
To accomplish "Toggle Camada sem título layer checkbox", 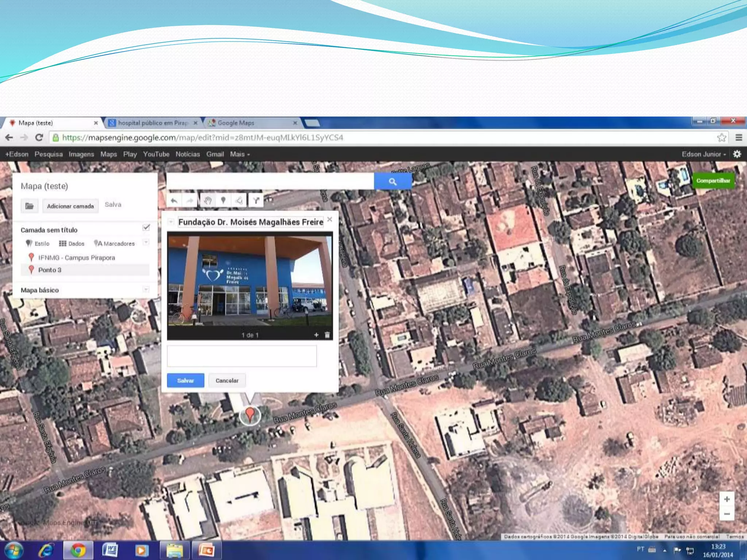I will point(146,227).
